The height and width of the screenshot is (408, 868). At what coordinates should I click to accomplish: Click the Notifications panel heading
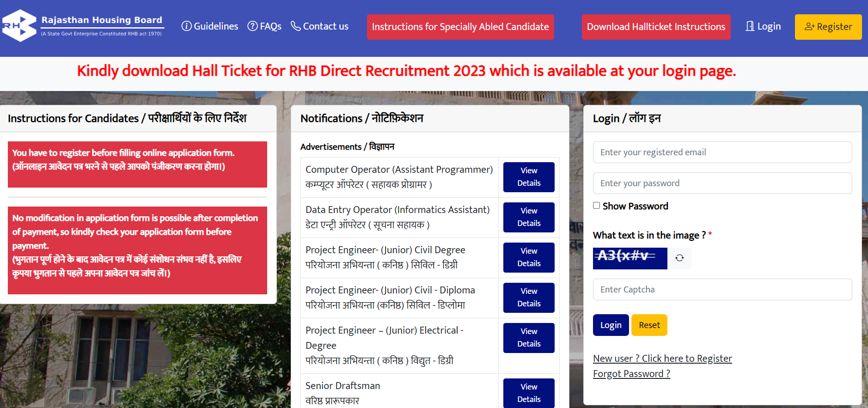(x=362, y=118)
